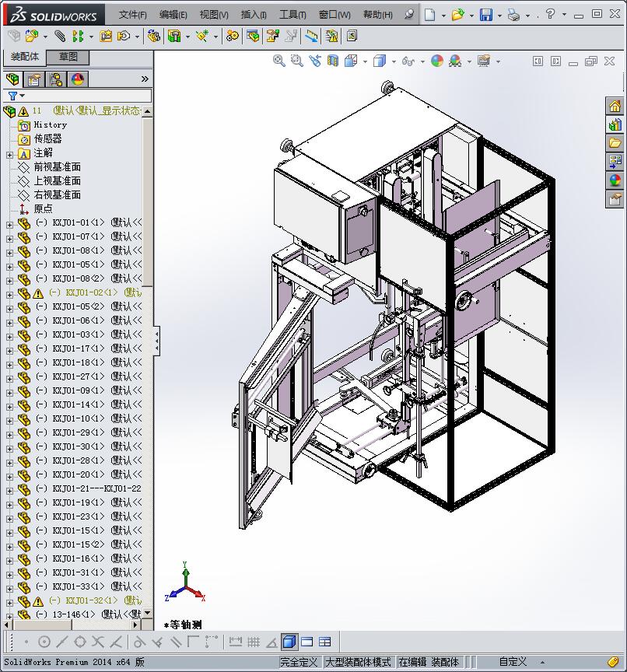
Task: Open the File Explorer folder pane
Action: click(615, 143)
